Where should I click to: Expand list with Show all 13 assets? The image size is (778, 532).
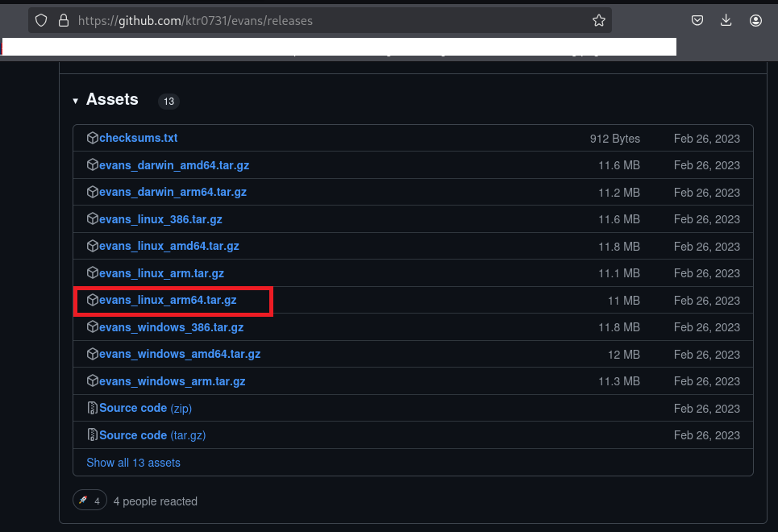click(x=133, y=463)
